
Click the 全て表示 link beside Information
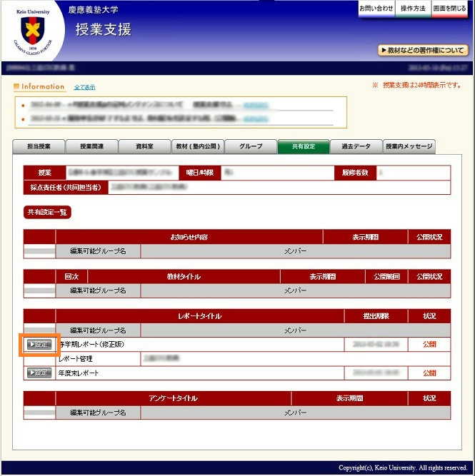[84, 87]
